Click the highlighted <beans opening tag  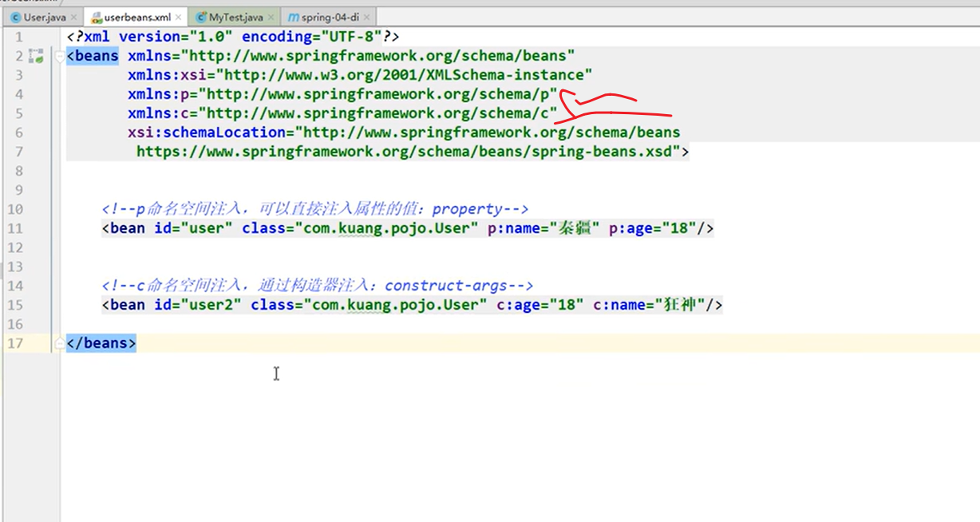(x=93, y=56)
